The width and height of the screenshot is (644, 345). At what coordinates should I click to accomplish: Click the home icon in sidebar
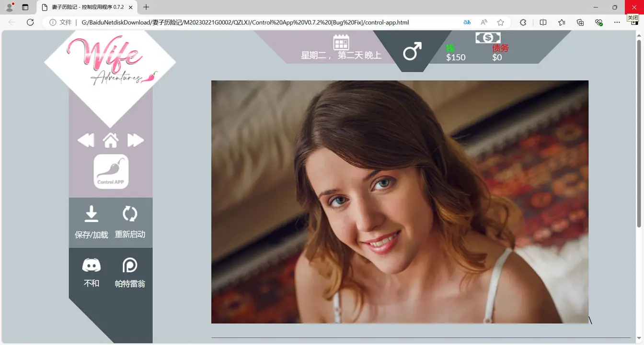pos(111,140)
